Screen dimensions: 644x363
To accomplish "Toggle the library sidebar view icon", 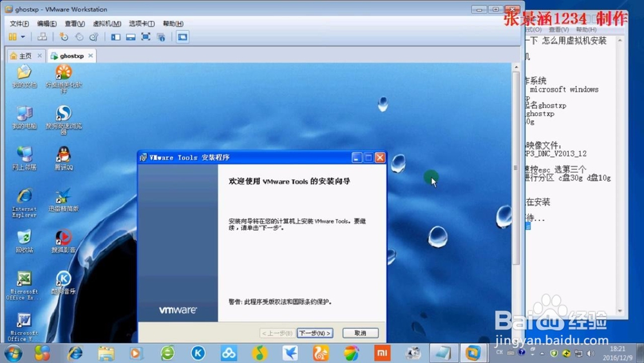I will tap(116, 37).
